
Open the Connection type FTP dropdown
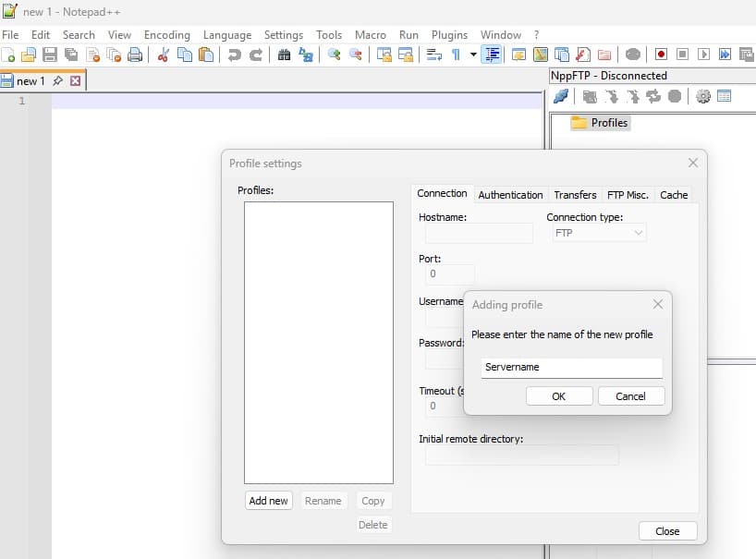point(598,233)
